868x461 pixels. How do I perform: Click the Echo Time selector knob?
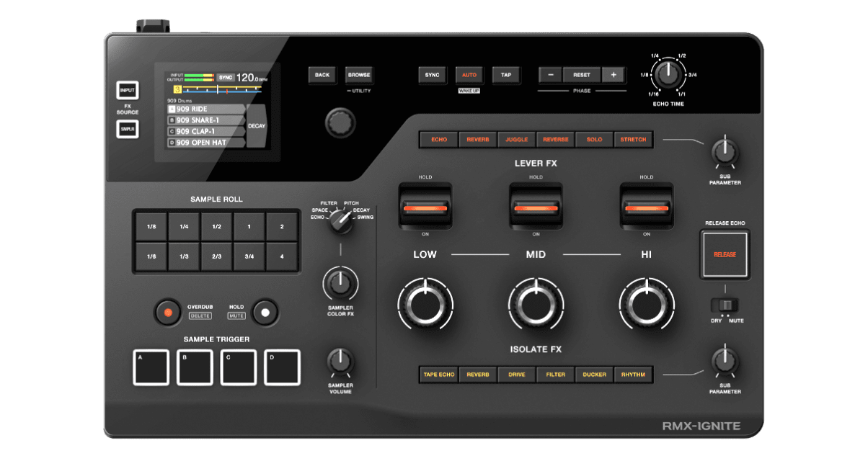tap(668, 74)
